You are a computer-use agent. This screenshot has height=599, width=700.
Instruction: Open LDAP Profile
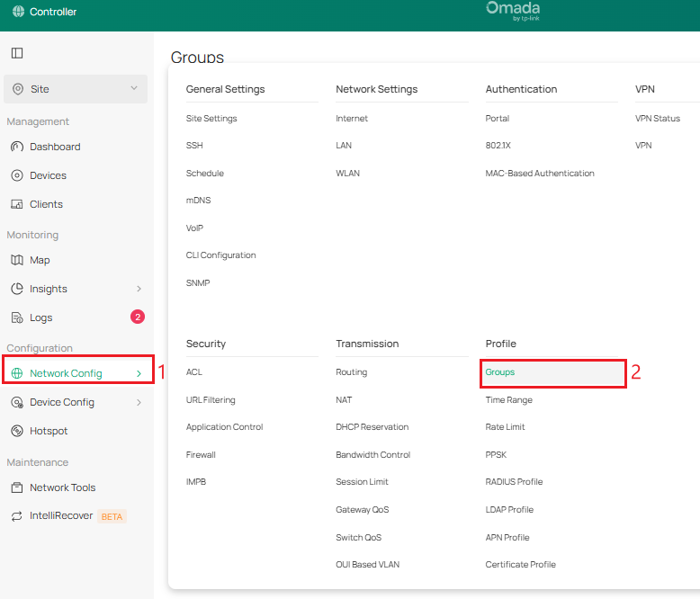point(509,510)
